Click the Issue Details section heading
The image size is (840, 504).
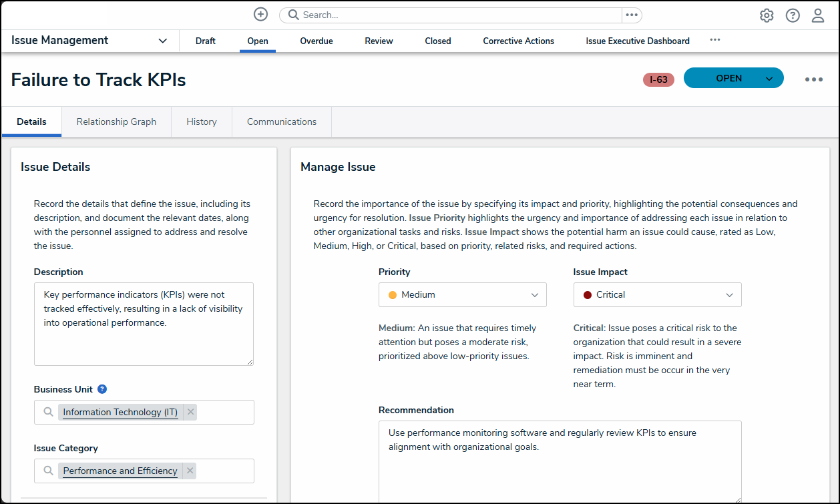(x=55, y=167)
